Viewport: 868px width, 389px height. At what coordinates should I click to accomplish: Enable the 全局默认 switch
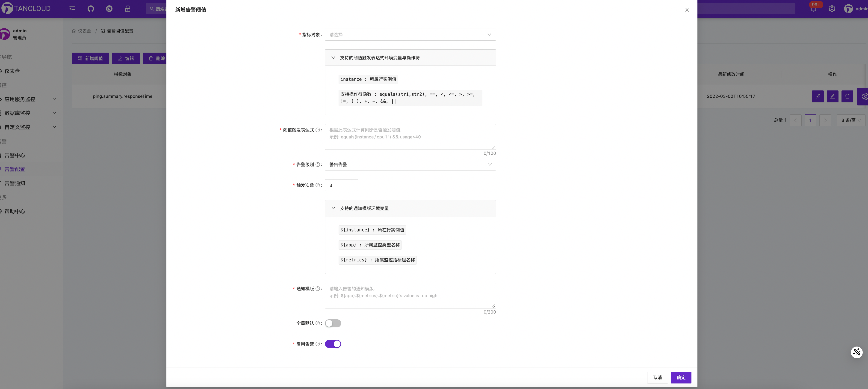tap(333, 323)
